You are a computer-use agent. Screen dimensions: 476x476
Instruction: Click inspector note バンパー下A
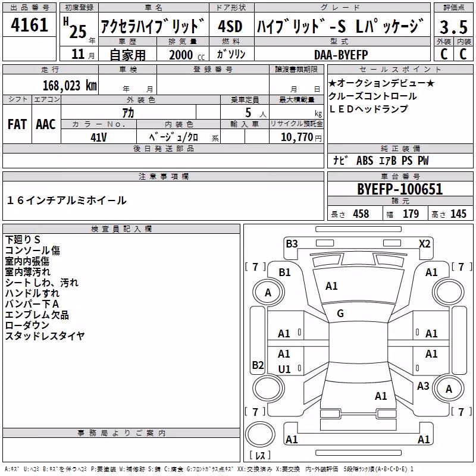point(32,304)
